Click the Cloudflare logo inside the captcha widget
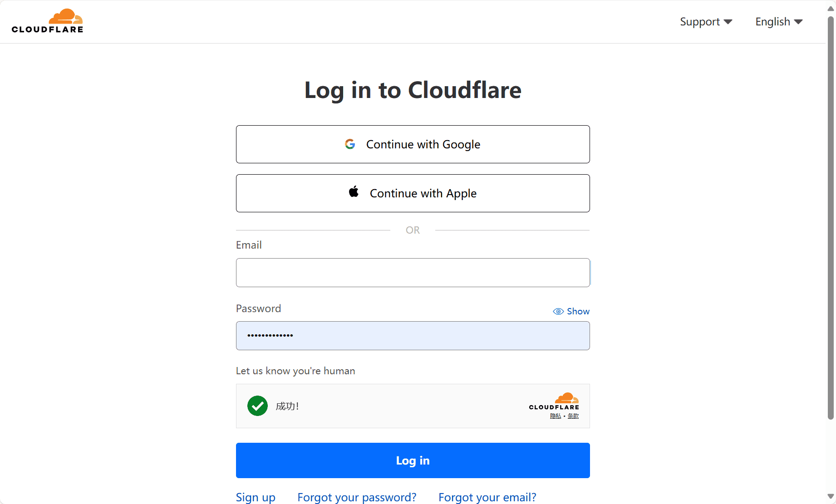This screenshot has height=504, width=836. (554, 401)
